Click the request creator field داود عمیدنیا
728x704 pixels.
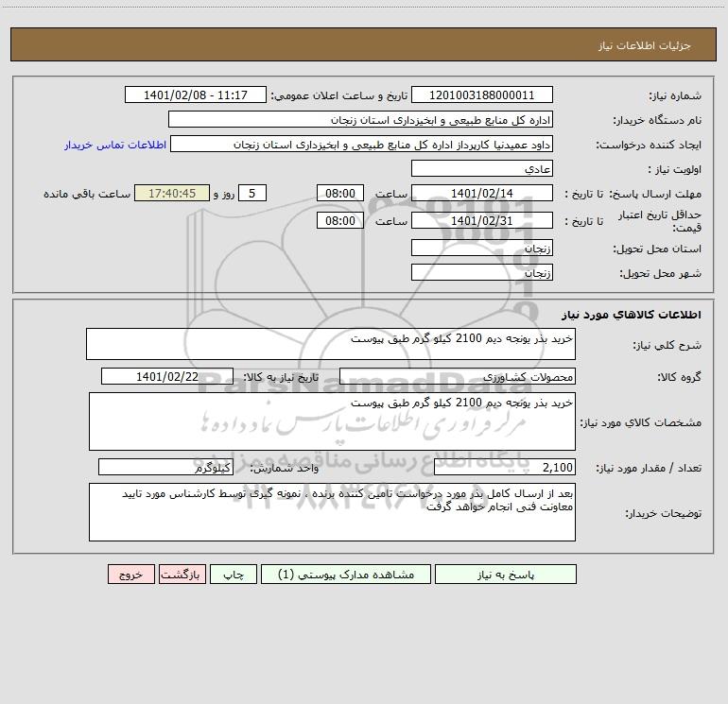pos(362,144)
